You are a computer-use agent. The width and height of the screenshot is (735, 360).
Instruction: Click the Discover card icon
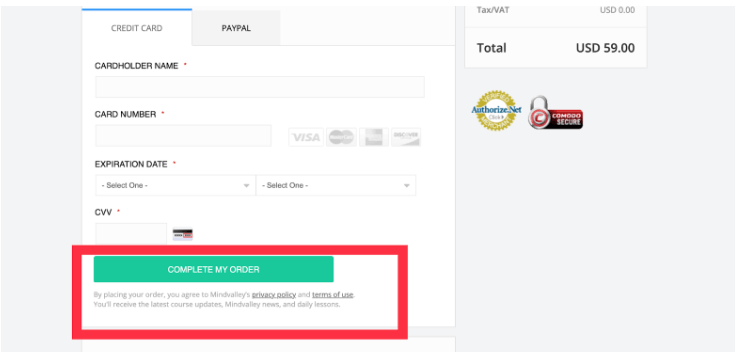[406, 137]
